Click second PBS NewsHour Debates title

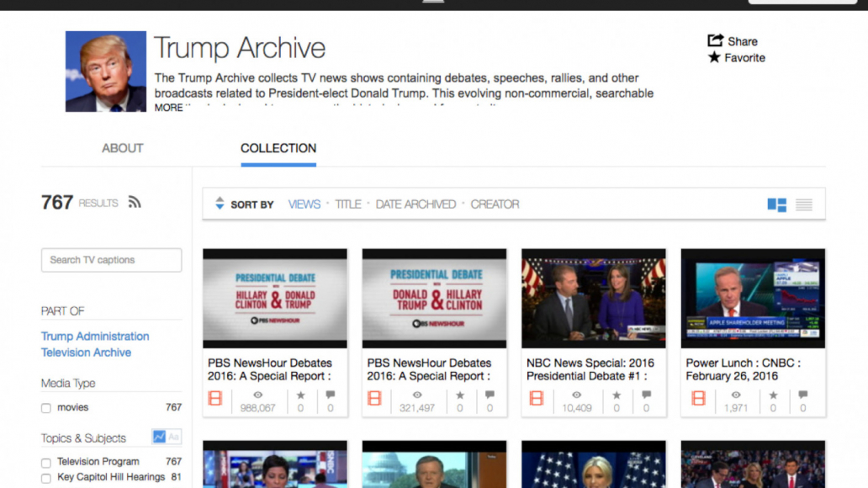(x=429, y=369)
